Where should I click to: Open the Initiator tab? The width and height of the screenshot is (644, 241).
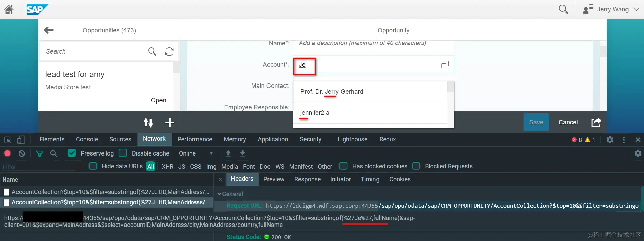pos(341,179)
